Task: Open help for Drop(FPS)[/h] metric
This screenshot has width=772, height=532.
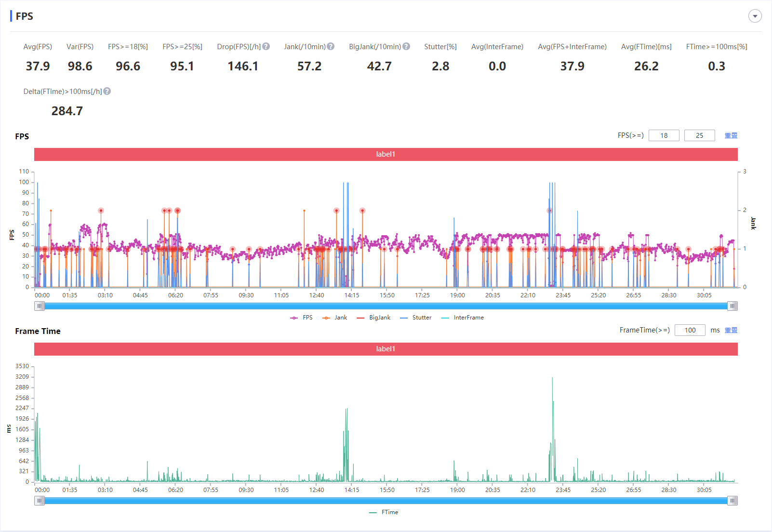Action: pyautogui.click(x=266, y=47)
